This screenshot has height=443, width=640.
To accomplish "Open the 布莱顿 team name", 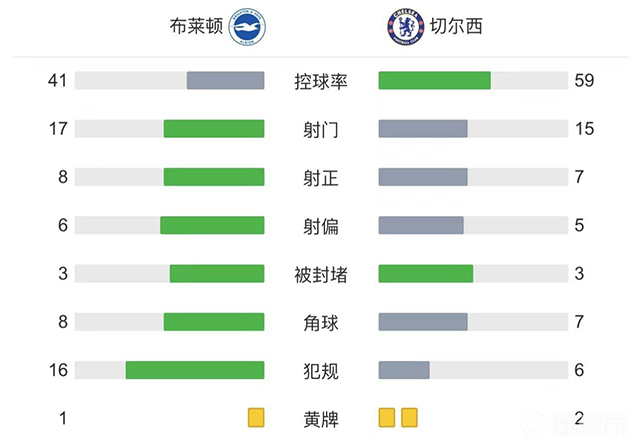I will (196, 26).
